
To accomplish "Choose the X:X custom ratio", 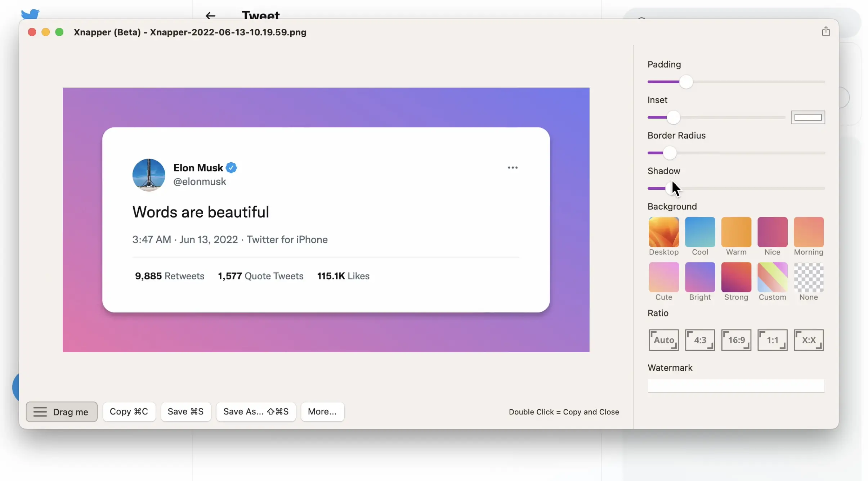I will click(809, 340).
